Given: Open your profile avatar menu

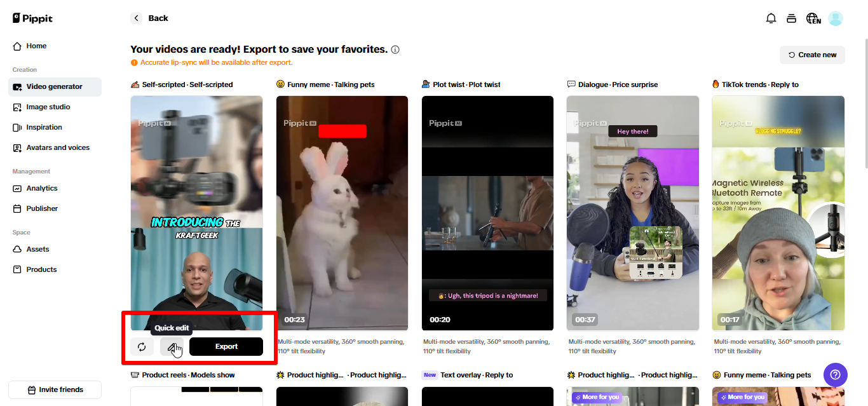Looking at the screenshot, I should [x=835, y=18].
